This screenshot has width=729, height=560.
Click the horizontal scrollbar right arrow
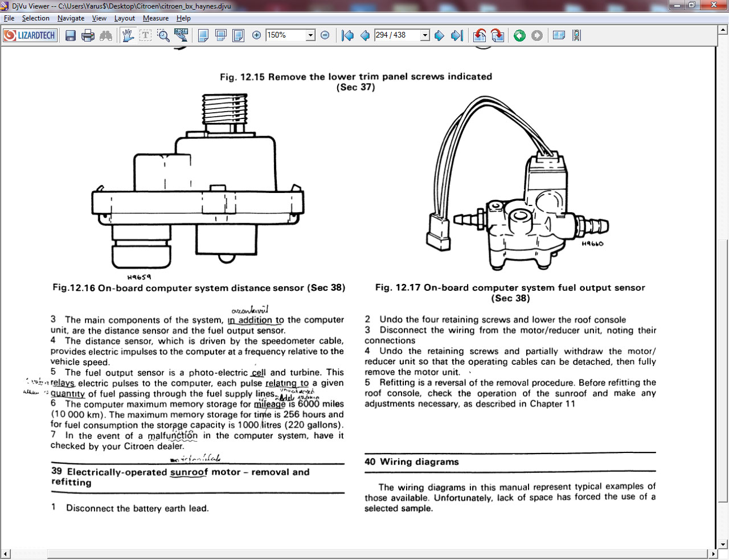click(713, 554)
